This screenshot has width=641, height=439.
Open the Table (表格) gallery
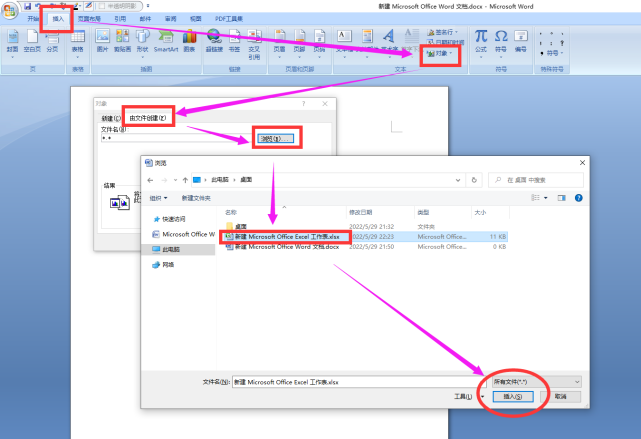[78, 43]
